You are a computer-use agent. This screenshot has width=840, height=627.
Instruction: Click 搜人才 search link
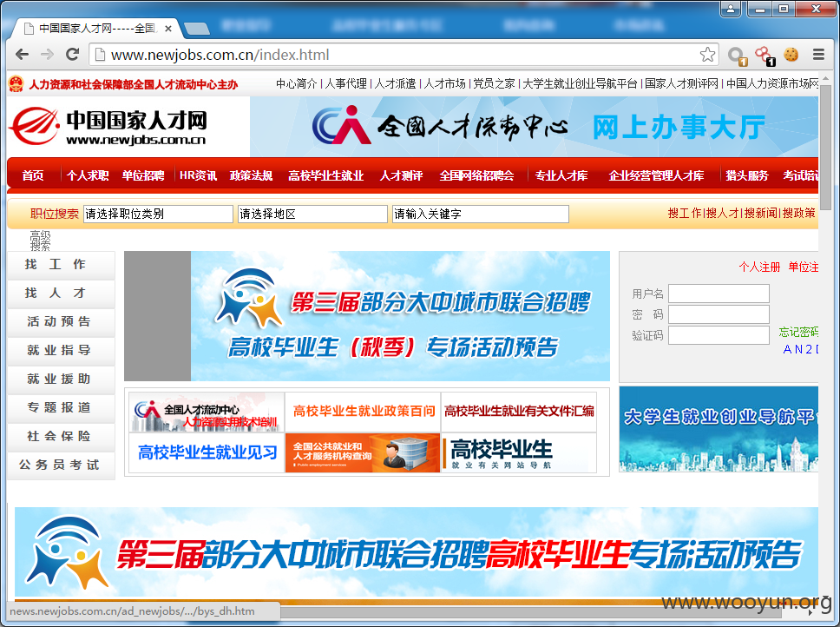click(x=722, y=213)
